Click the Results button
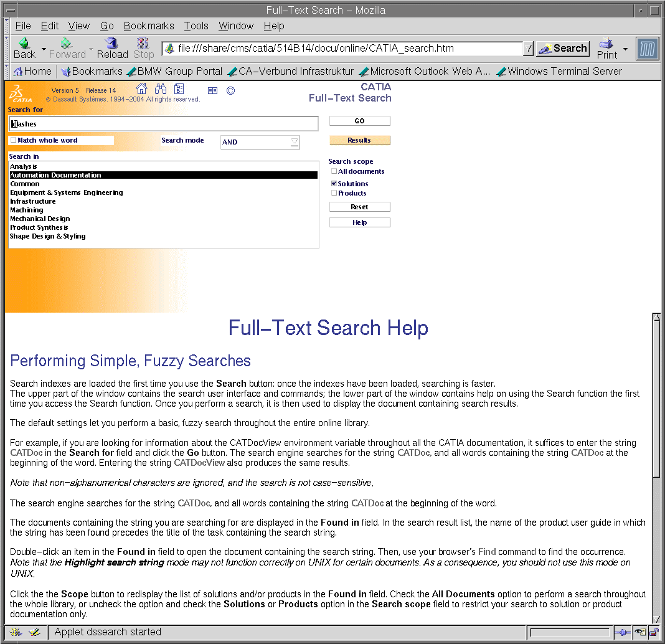Image resolution: width=665 pixels, height=644 pixels. pyautogui.click(x=360, y=140)
